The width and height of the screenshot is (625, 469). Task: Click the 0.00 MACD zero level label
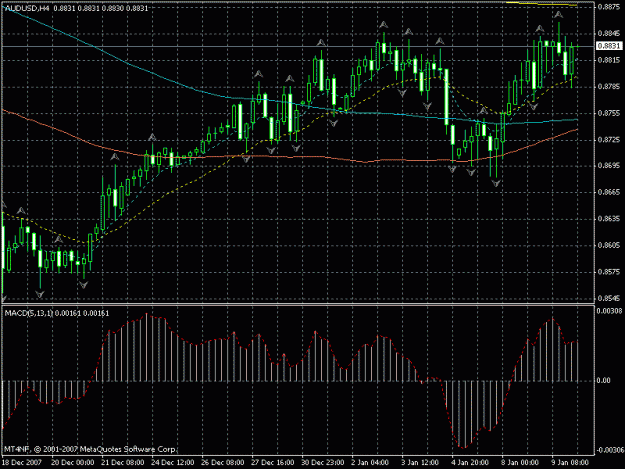[604, 381]
